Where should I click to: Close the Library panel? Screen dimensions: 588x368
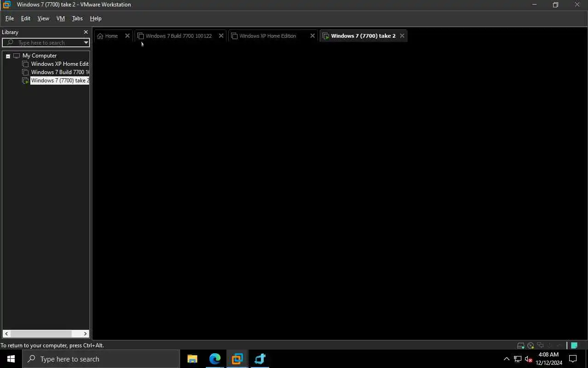coord(85,32)
